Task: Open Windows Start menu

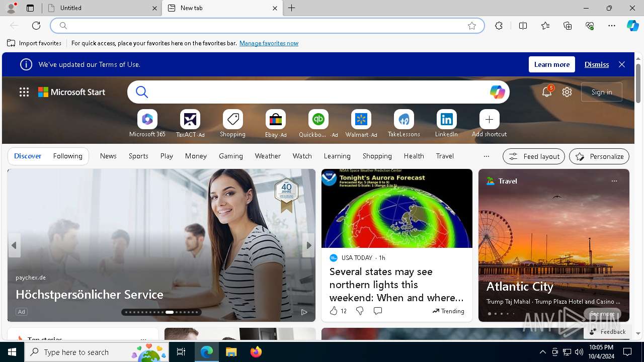Action: point(12,352)
